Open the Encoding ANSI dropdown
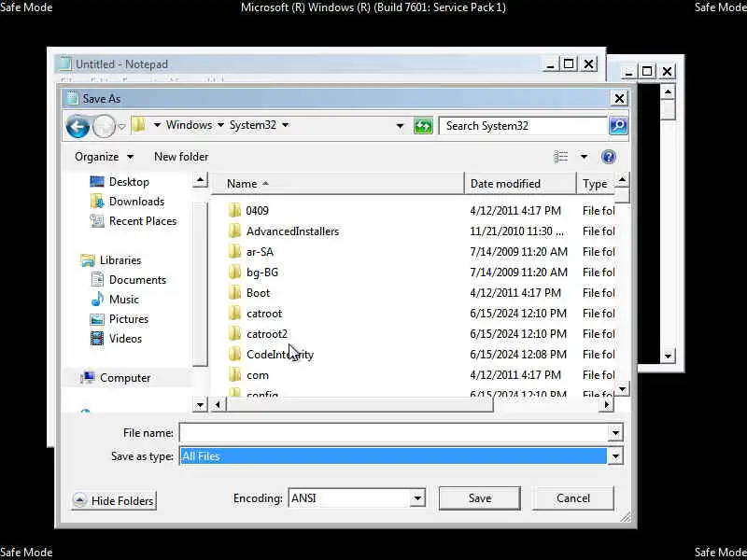747x560 pixels. (x=417, y=498)
